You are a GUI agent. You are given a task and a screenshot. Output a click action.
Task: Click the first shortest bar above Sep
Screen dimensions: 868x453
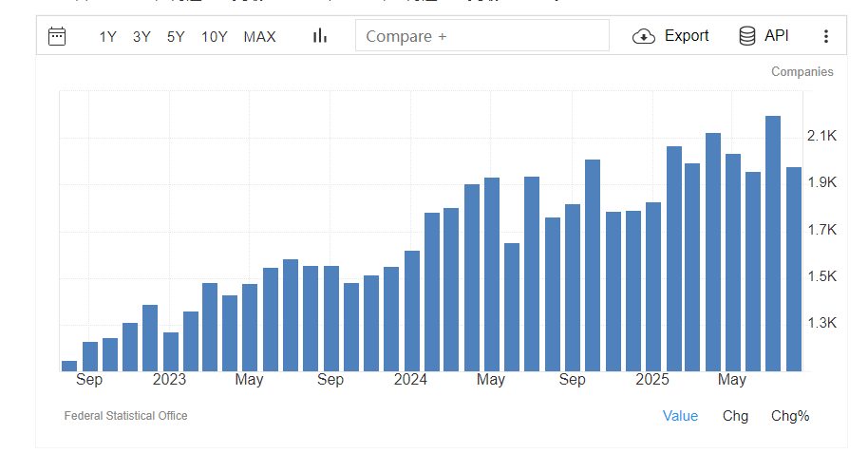tap(69, 366)
